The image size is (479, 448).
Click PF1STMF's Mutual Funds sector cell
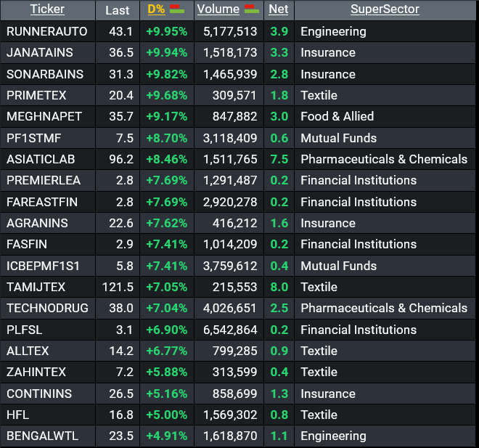338,138
